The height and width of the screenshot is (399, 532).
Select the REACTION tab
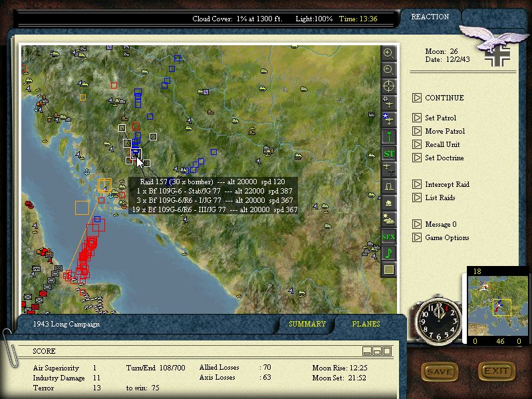tap(430, 17)
